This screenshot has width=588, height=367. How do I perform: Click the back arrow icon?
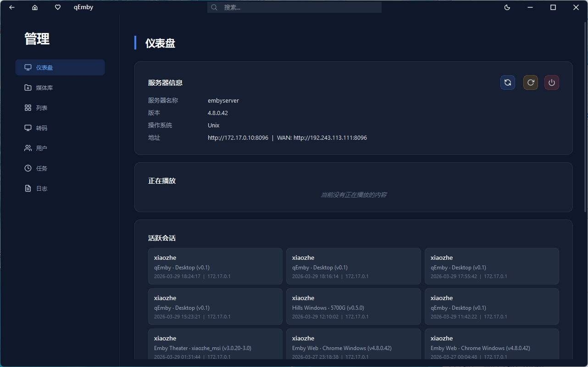tap(12, 7)
